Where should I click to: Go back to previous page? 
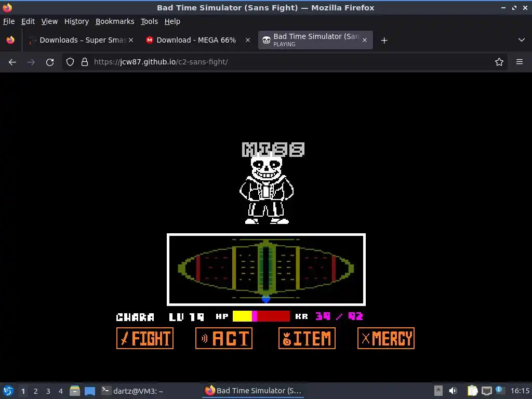click(12, 62)
